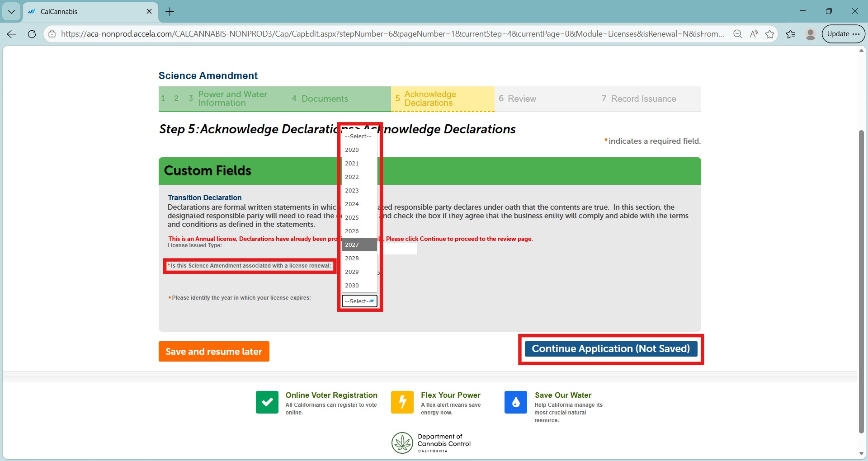Click license expiration year question label
The width and height of the screenshot is (868, 461).
pos(240,298)
